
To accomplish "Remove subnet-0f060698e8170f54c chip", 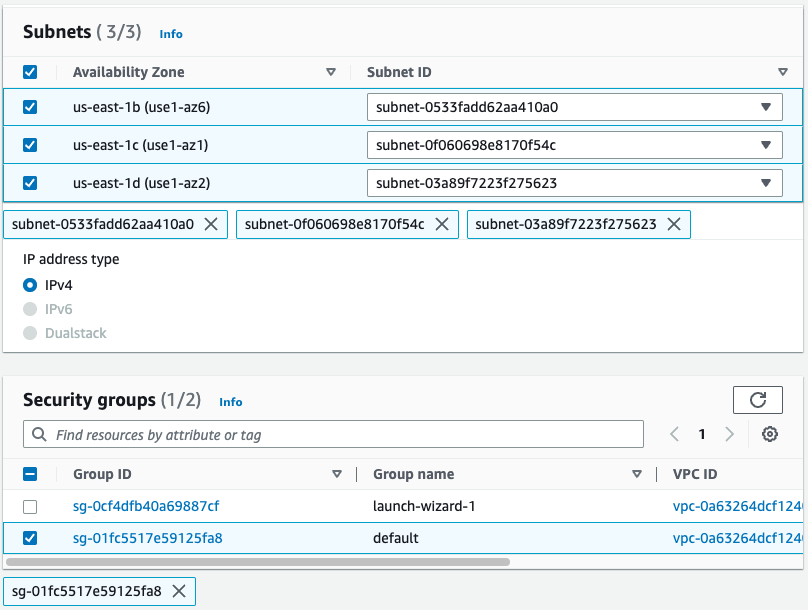I will coord(441,224).
